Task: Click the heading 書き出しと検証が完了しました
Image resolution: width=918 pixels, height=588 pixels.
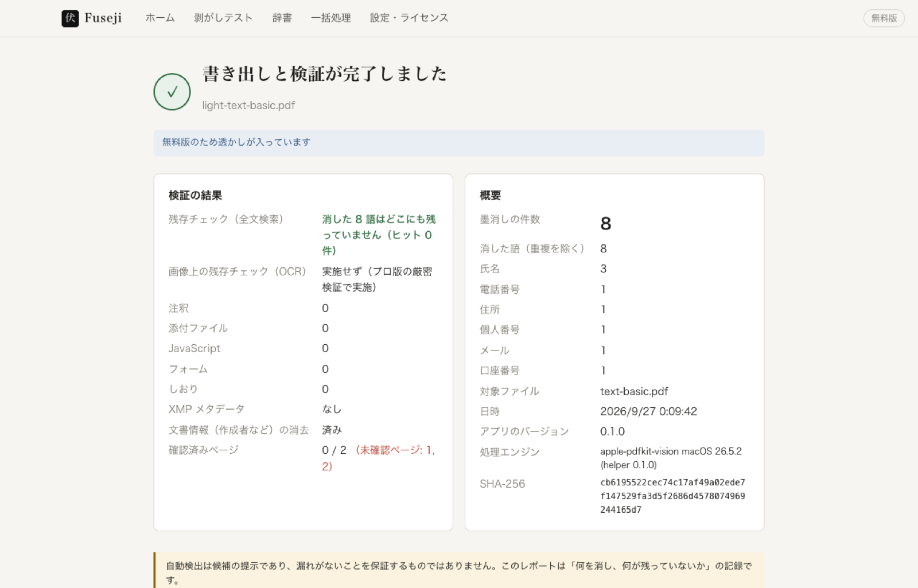Action: pos(325,74)
